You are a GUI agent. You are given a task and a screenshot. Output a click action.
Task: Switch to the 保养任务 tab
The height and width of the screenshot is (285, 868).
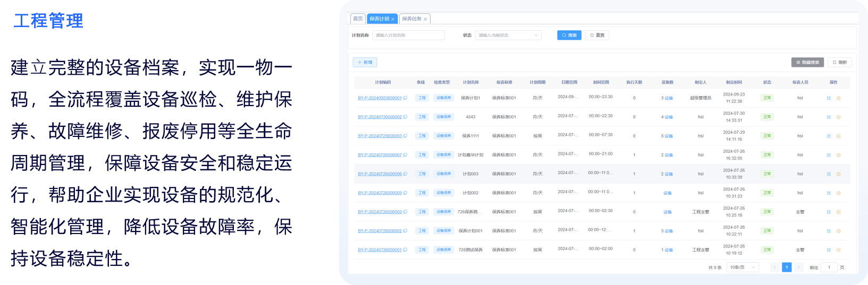point(411,19)
